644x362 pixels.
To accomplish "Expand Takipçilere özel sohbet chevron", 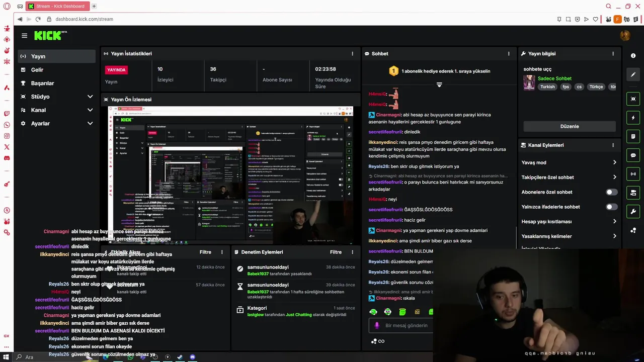I will [x=614, y=177].
